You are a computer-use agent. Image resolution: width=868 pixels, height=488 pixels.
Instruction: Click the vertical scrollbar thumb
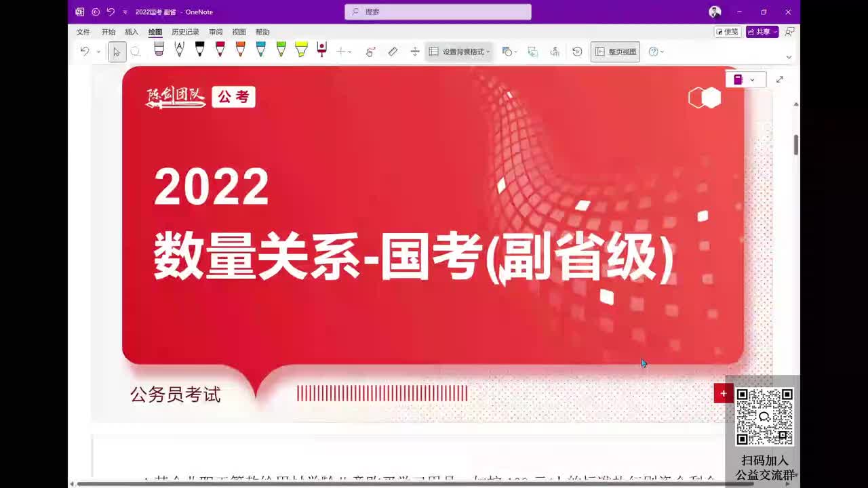pos(796,144)
